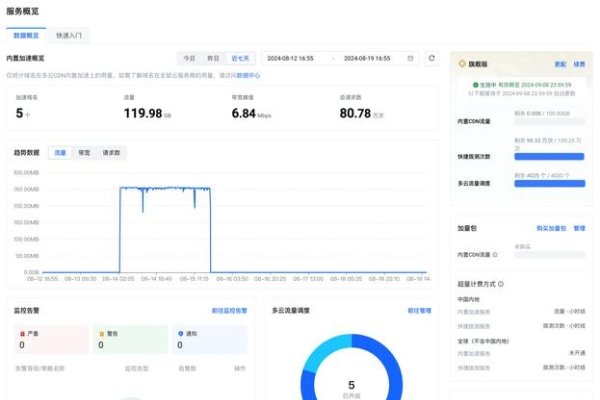Click the traffic trend line plateau
The height and width of the screenshot is (400, 600).
click(165, 188)
